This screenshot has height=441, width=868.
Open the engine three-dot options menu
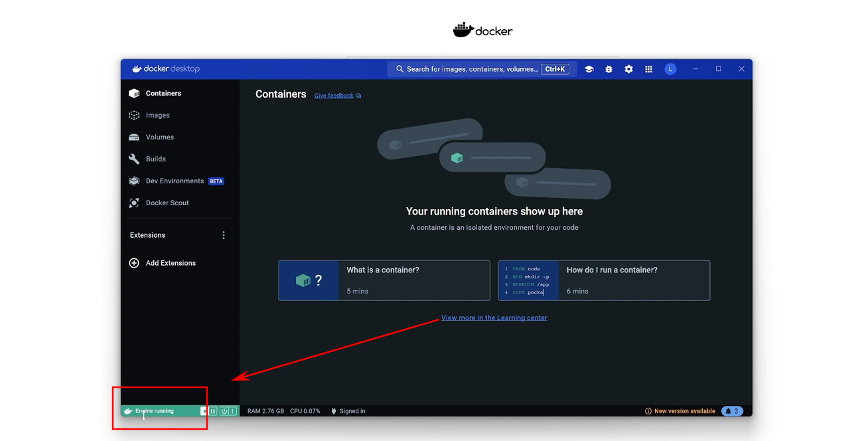232,411
